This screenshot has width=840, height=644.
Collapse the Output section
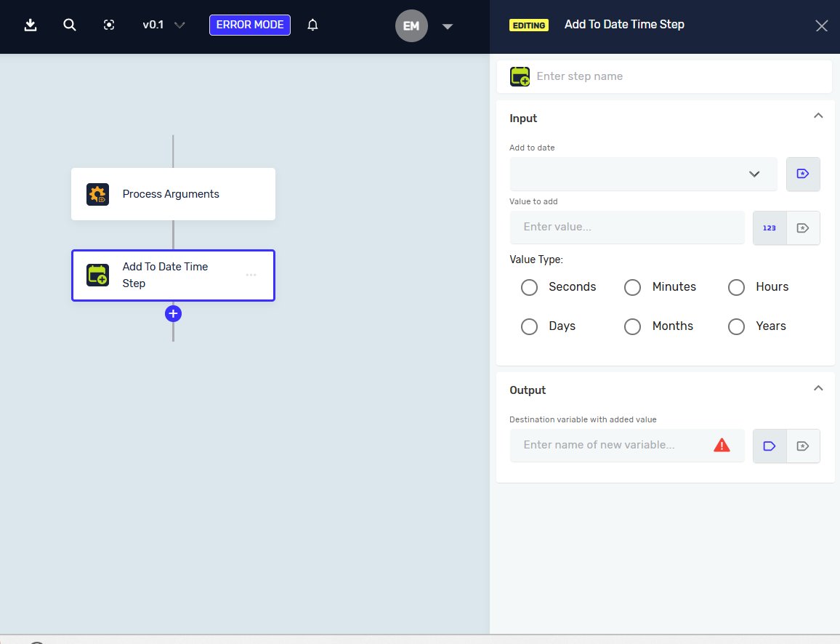tap(818, 388)
